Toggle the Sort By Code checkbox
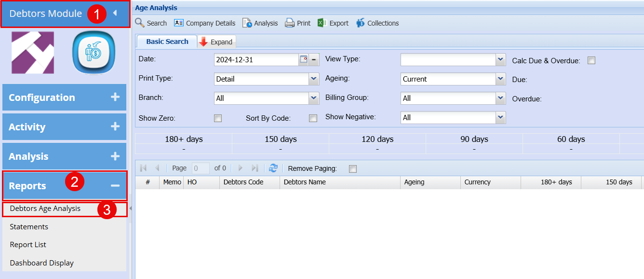644x279 pixels. tap(313, 118)
